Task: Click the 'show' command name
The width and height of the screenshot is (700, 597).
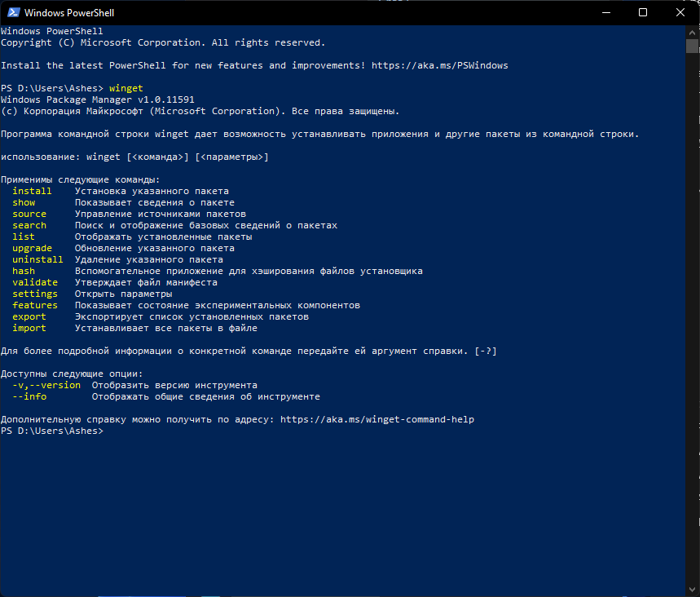Action: (x=24, y=202)
